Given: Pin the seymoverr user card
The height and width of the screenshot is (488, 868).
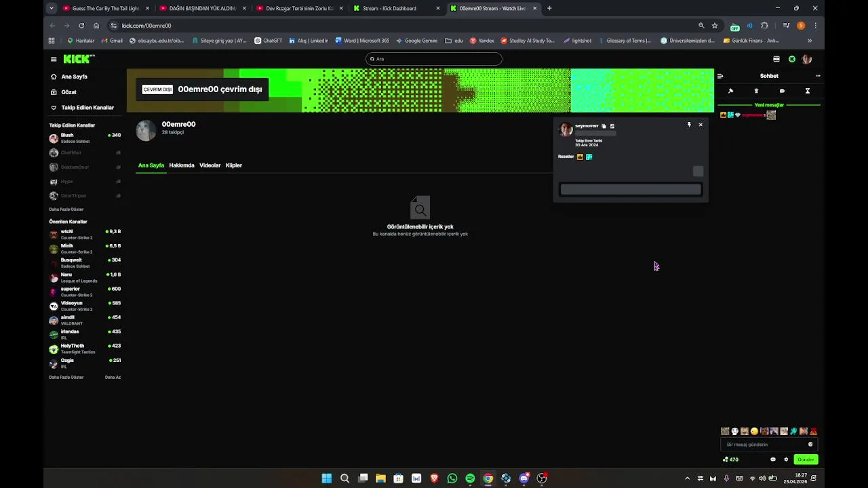Looking at the screenshot, I should coord(689,125).
